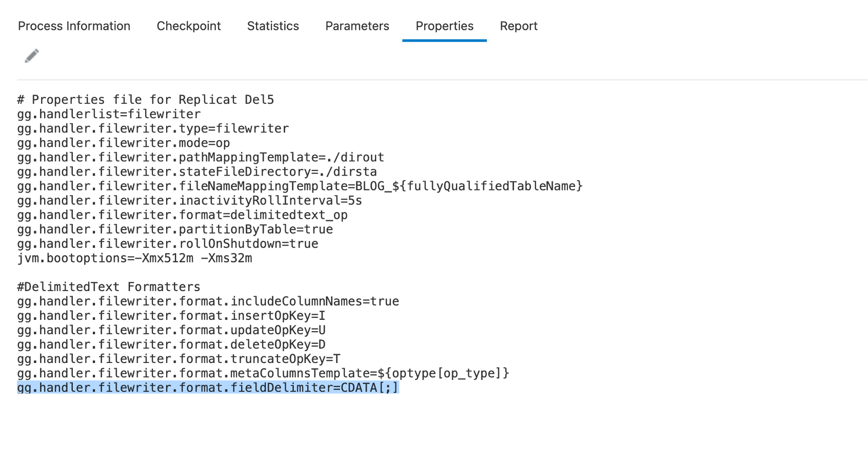Click the gg.handlerlist=filewriter line
868x459 pixels.
click(x=109, y=114)
